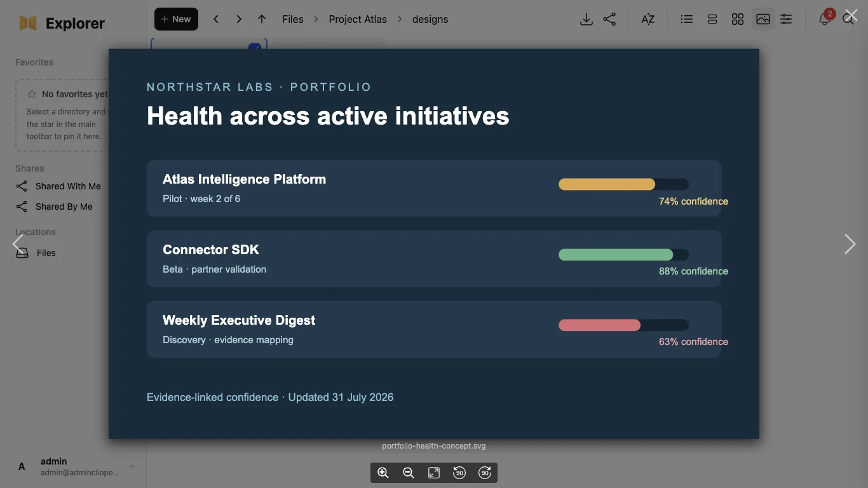Click the 'Updated 31 July 2026' footer text
The image size is (868, 488).
(341, 397)
